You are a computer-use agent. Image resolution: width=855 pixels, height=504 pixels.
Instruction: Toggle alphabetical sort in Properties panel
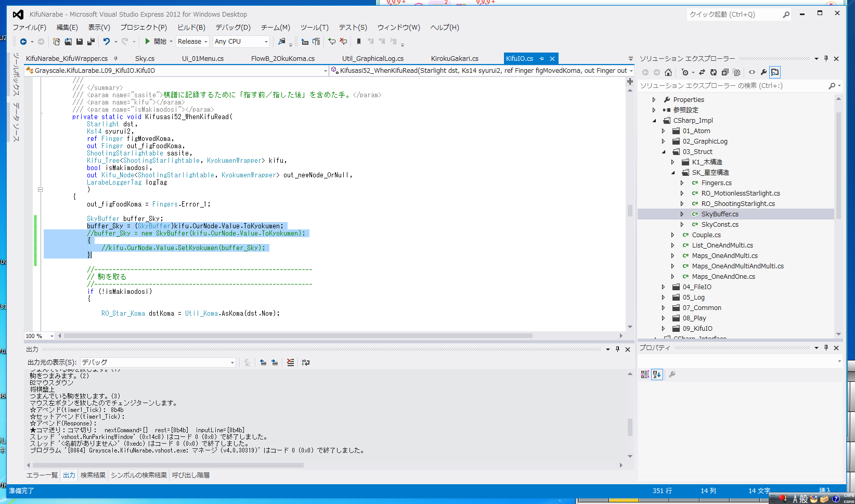pos(657,374)
